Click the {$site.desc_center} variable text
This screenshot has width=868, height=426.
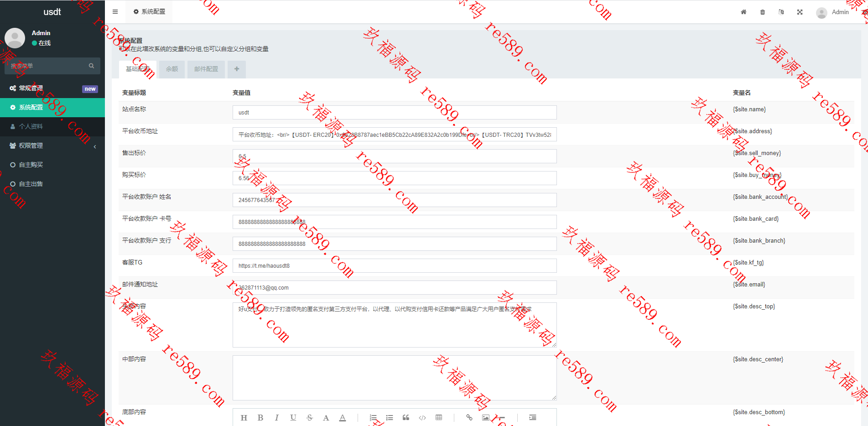(758, 359)
